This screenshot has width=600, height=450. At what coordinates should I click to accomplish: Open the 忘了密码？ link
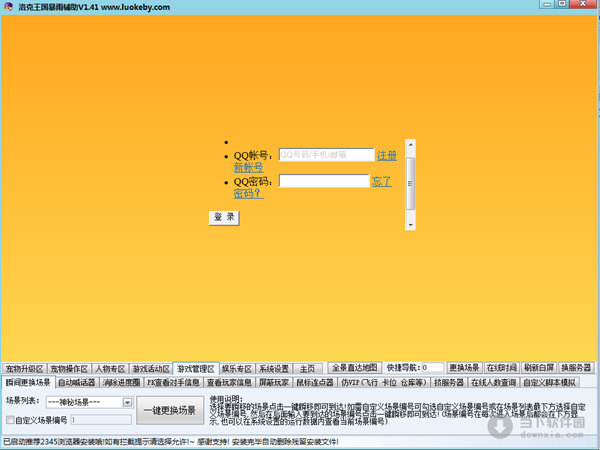[x=382, y=182]
